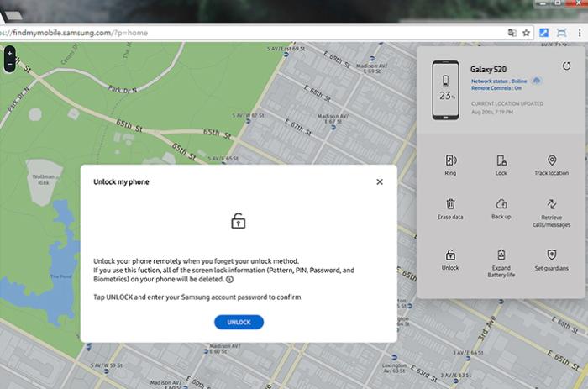Open the browser three-dot menu

(x=579, y=33)
